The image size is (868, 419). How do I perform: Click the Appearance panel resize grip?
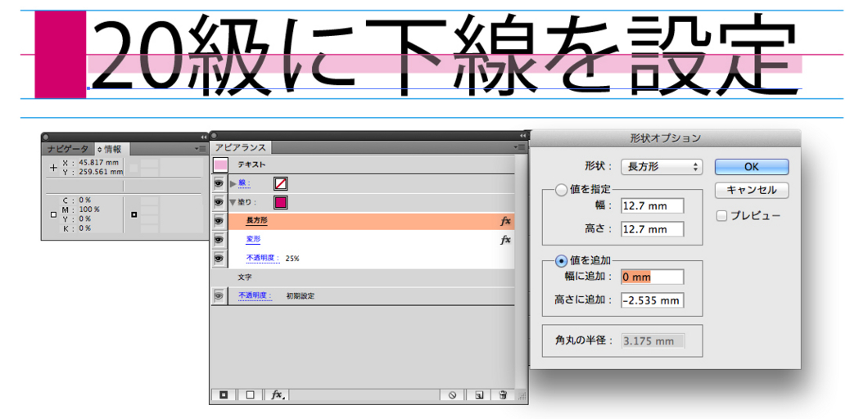pos(521,396)
